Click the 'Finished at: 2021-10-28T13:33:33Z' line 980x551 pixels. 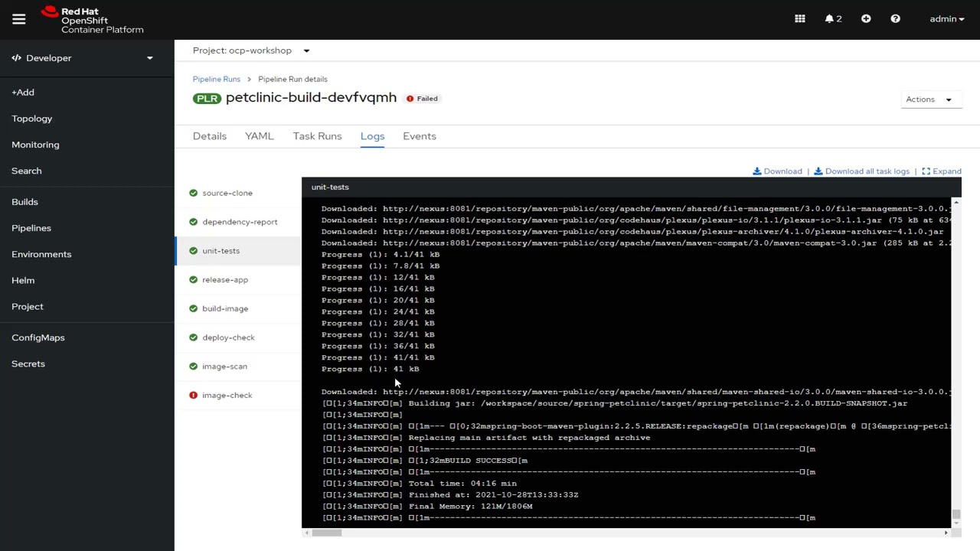coord(450,495)
